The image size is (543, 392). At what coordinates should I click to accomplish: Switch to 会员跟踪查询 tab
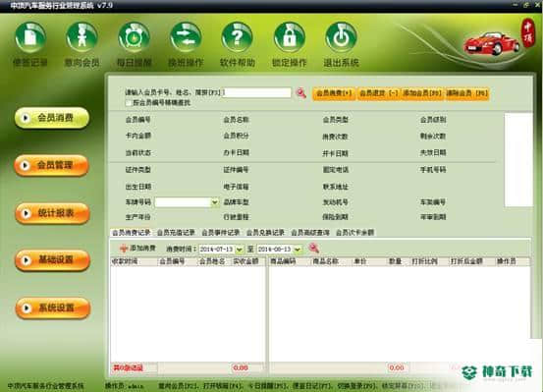point(310,233)
